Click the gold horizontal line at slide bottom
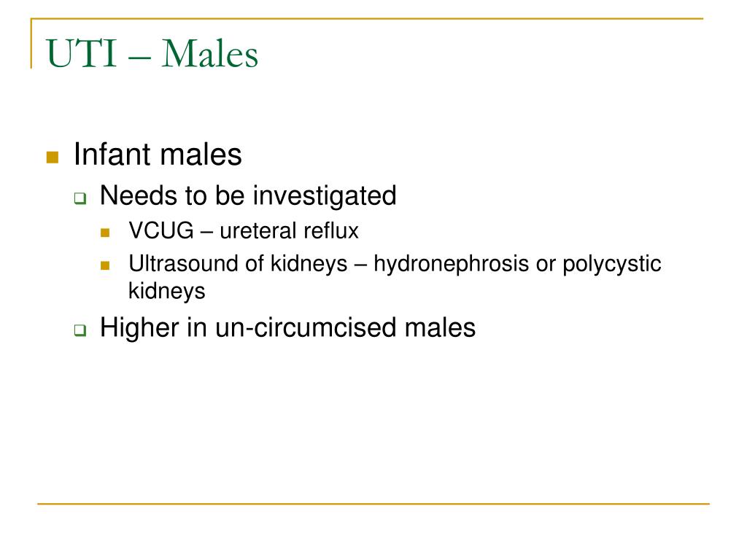Viewport: 747px width, 560px height. (373, 503)
